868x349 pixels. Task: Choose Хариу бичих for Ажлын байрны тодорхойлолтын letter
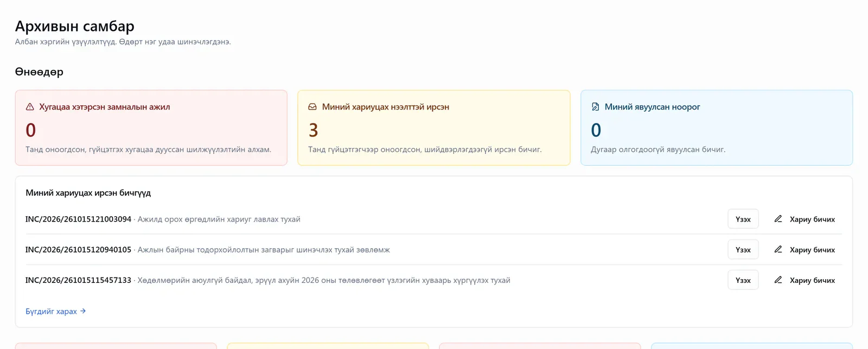804,249
